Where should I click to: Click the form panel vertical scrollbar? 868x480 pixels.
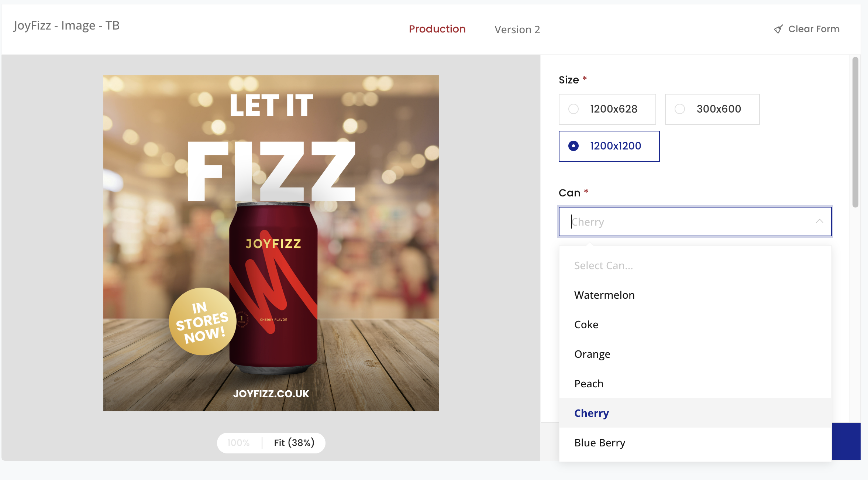(855, 132)
